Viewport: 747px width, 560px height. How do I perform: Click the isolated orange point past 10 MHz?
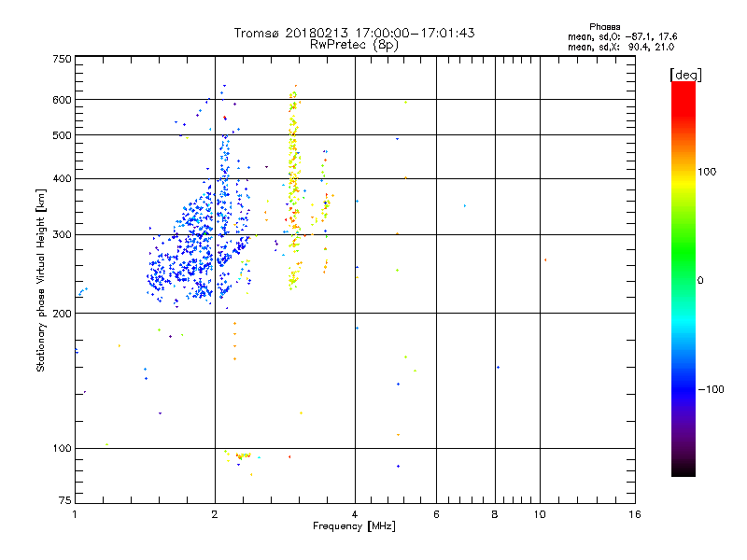[x=545, y=260]
